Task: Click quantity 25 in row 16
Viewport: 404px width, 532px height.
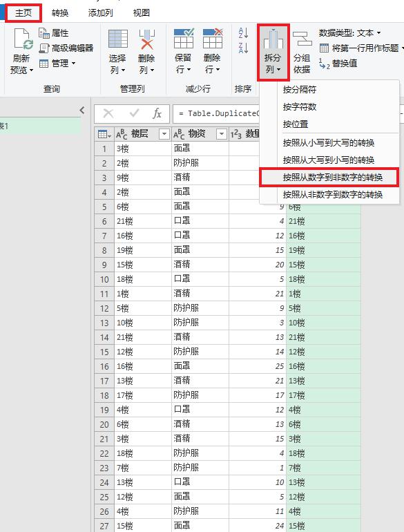Action: pos(258,366)
